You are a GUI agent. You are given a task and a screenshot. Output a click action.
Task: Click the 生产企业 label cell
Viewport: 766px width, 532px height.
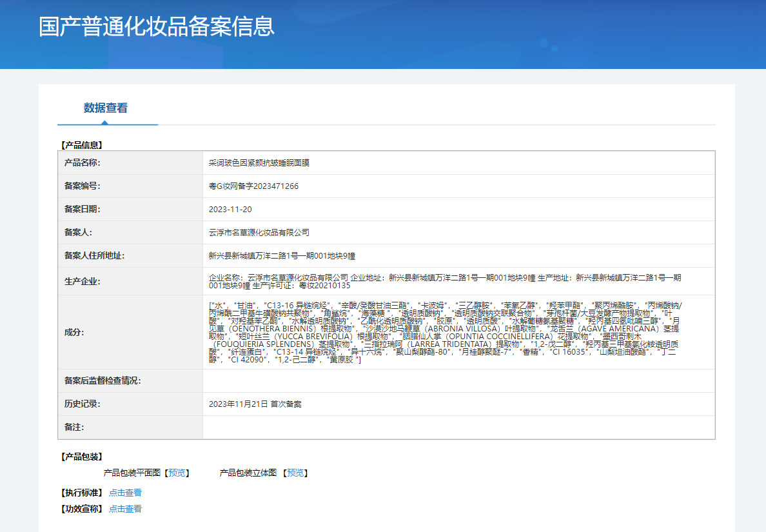coord(130,281)
